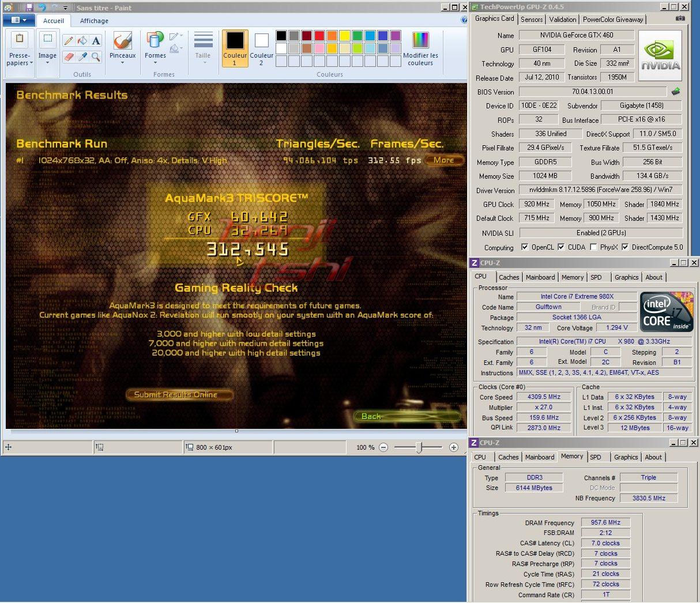700x603 pixels.
Task: Select the Magnifier tool in Paint
Action: coord(96,56)
